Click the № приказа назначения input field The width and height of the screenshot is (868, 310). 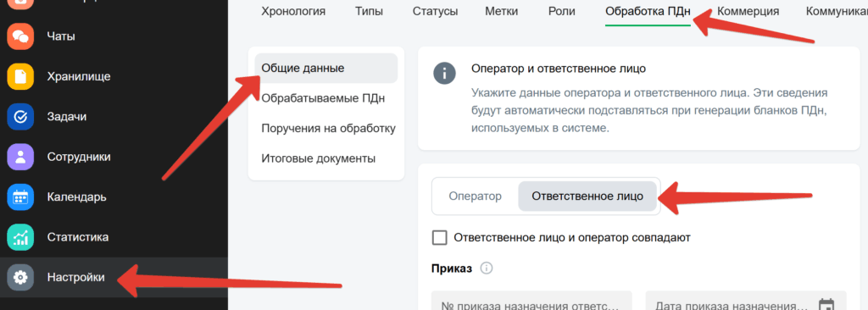coord(531,301)
